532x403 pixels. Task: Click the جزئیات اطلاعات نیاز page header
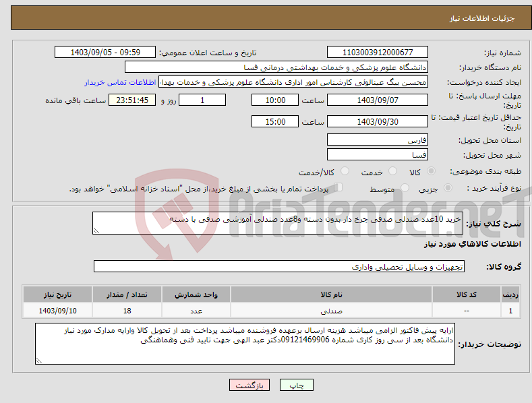482,18
